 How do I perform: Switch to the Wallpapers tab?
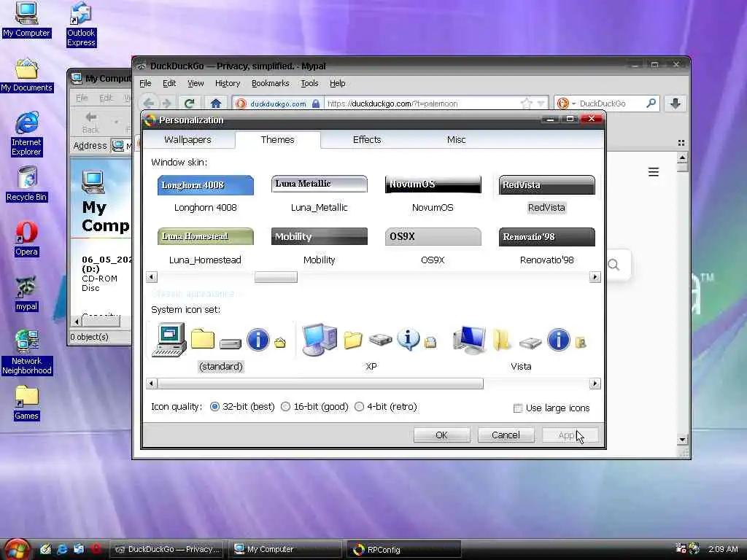(187, 139)
